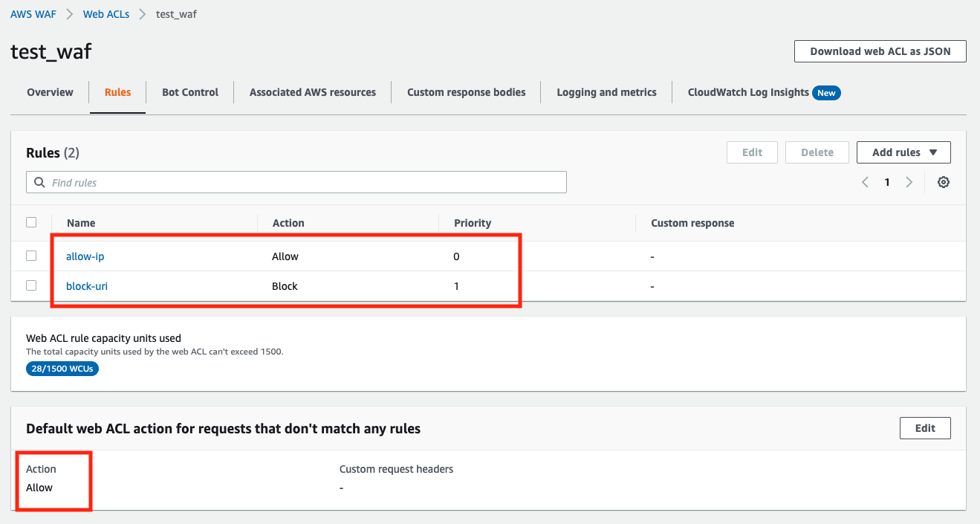
Task: Open Logging and metrics tab
Action: coord(606,92)
